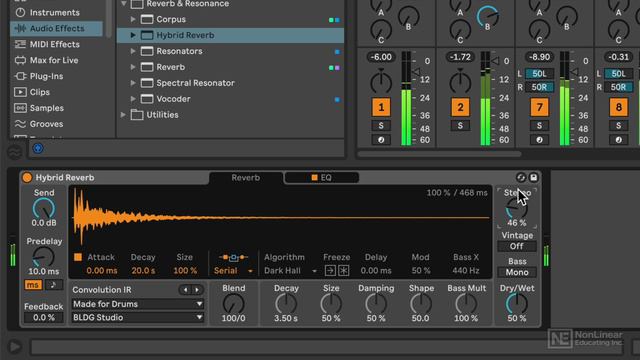Image resolution: width=640 pixels, height=360 pixels.
Task: Click the Freeze snowflake button
Action: coord(344,270)
